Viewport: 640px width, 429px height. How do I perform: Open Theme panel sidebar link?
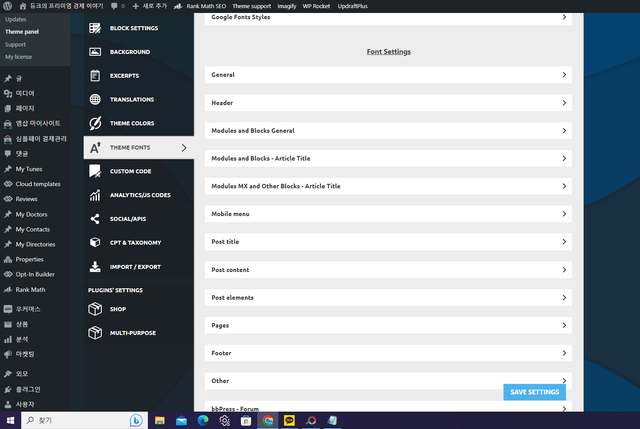pyautogui.click(x=22, y=31)
